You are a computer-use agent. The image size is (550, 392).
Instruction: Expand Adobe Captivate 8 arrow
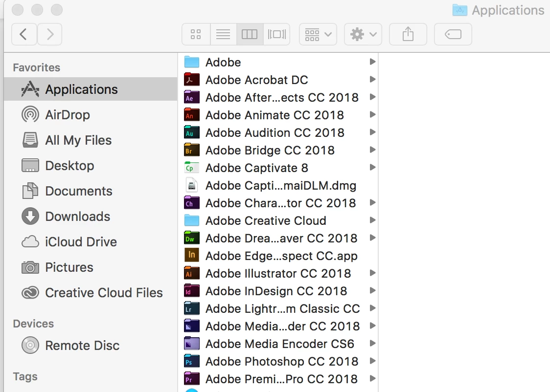[372, 168]
